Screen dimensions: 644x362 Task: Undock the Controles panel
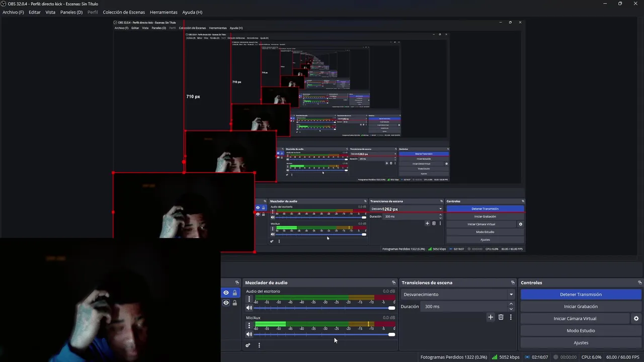tap(639, 283)
